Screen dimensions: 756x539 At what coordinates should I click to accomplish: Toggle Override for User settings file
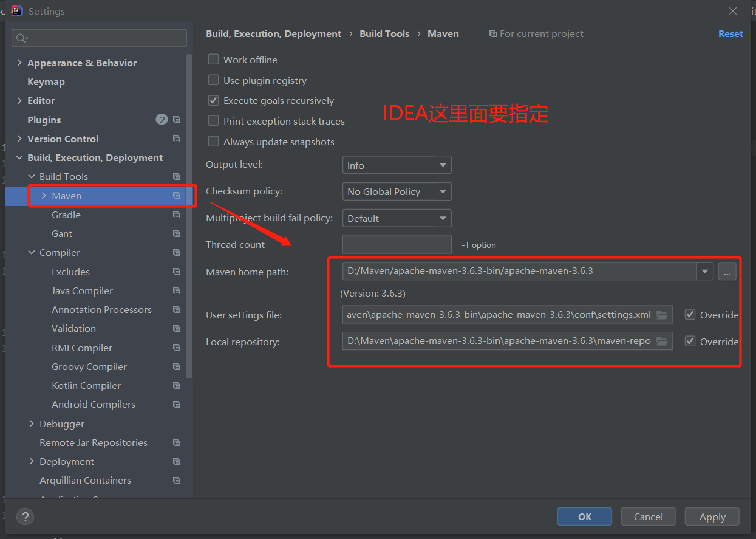690,315
